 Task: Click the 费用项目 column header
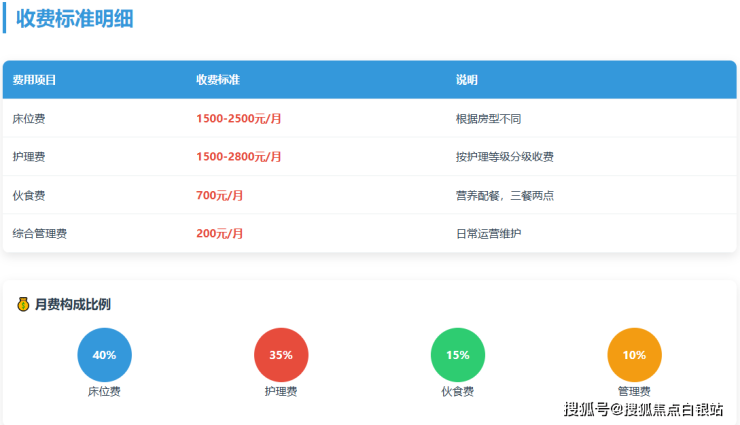coord(34,80)
